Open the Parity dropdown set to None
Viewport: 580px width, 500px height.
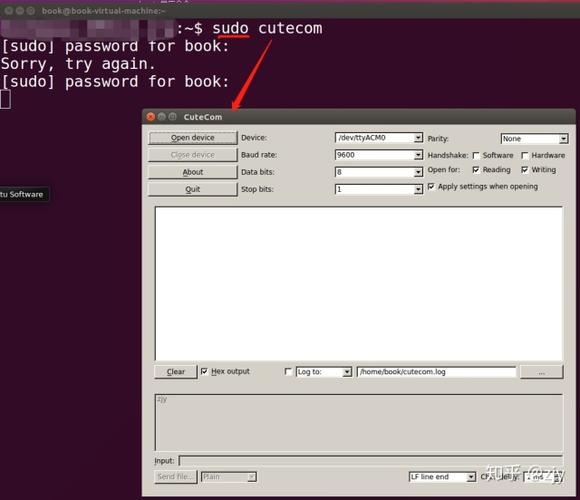534,139
